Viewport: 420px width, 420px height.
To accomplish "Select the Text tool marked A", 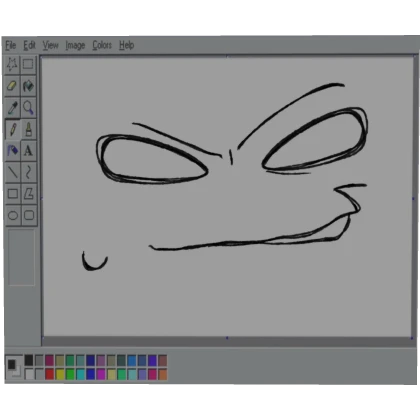I will pos(28,151).
